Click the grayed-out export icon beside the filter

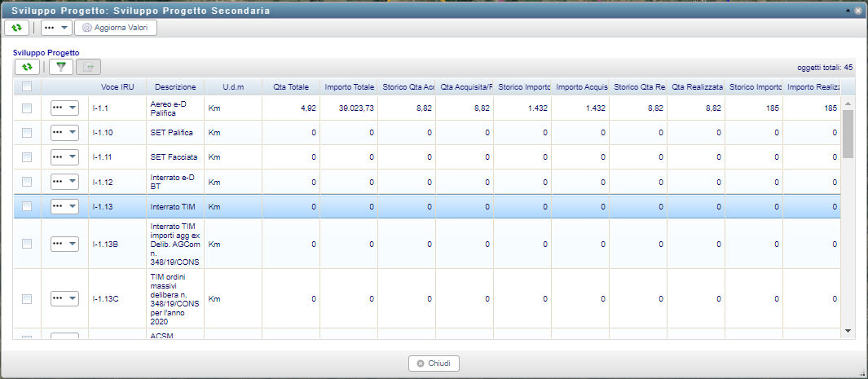click(89, 67)
